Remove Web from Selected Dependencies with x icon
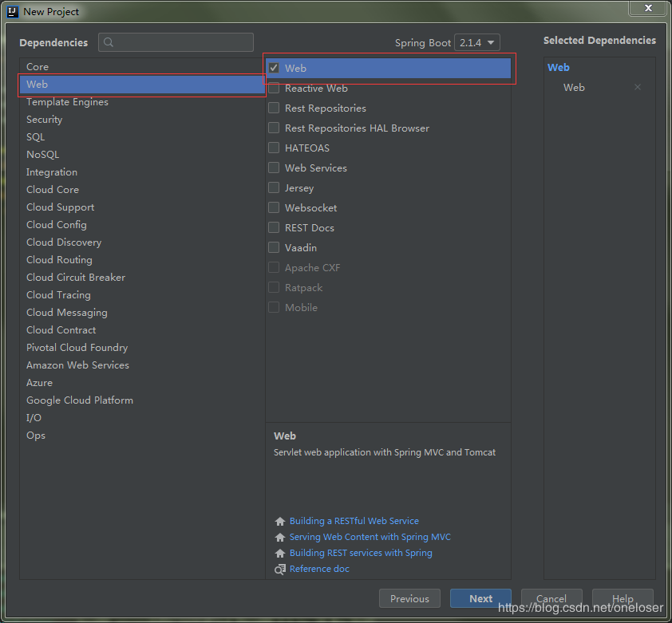The width and height of the screenshot is (672, 623). (638, 87)
